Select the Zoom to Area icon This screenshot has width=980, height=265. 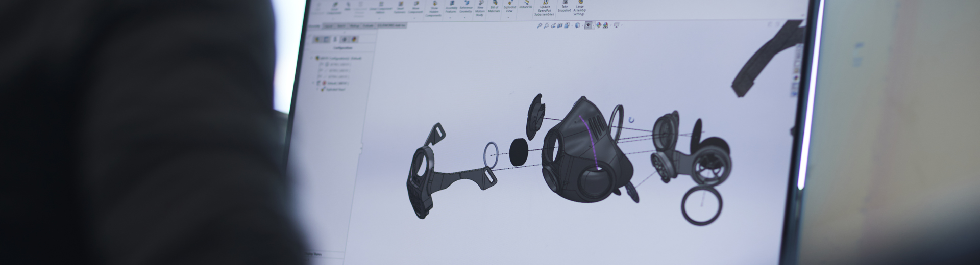tap(547, 25)
